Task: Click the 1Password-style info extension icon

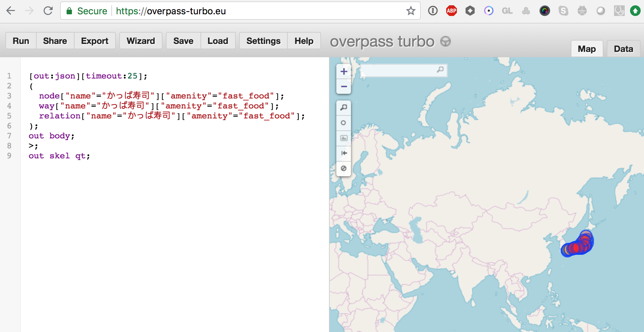Action: tap(433, 11)
